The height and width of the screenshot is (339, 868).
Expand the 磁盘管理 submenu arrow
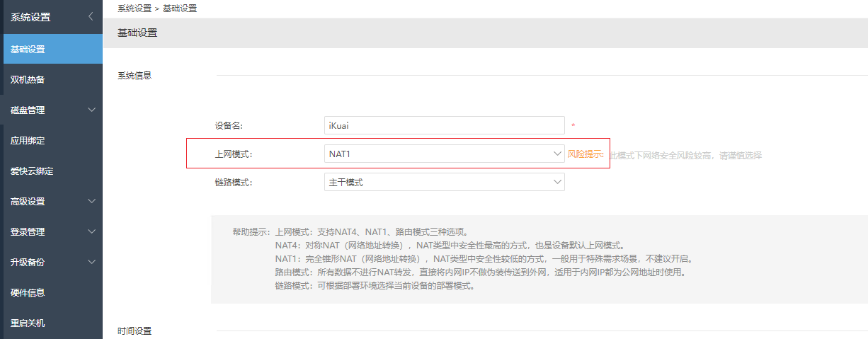coord(91,110)
